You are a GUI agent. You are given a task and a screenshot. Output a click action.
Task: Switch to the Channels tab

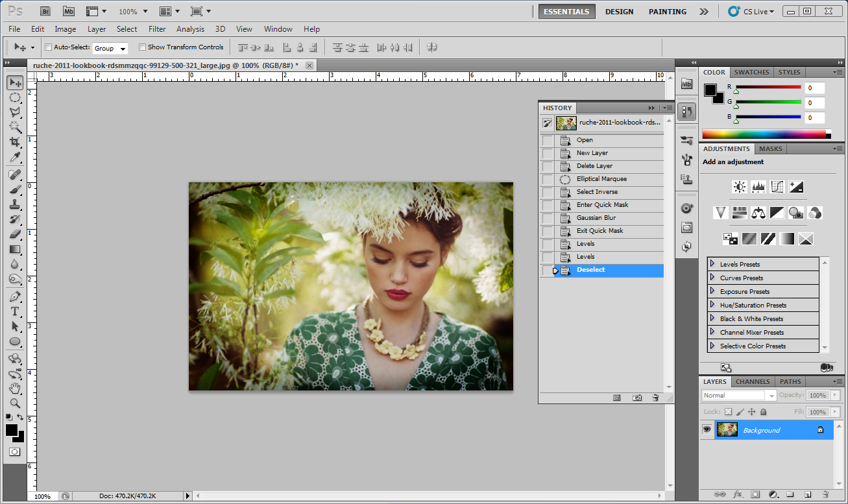click(753, 382)
